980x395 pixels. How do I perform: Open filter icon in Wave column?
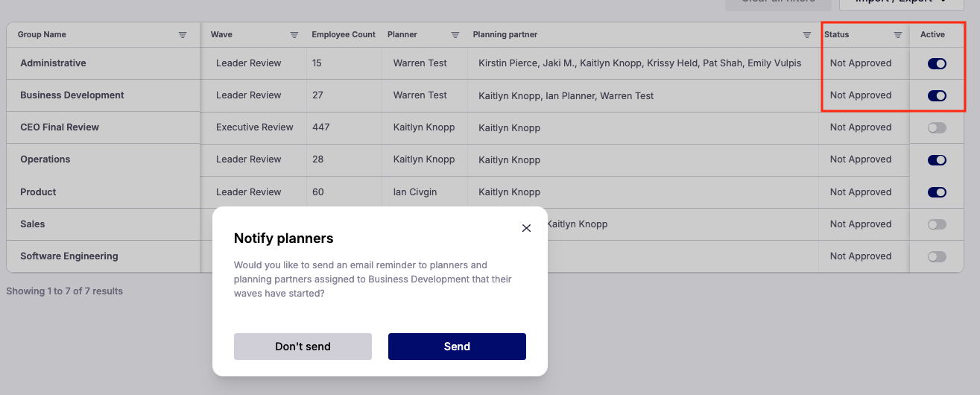click(294, 35)
